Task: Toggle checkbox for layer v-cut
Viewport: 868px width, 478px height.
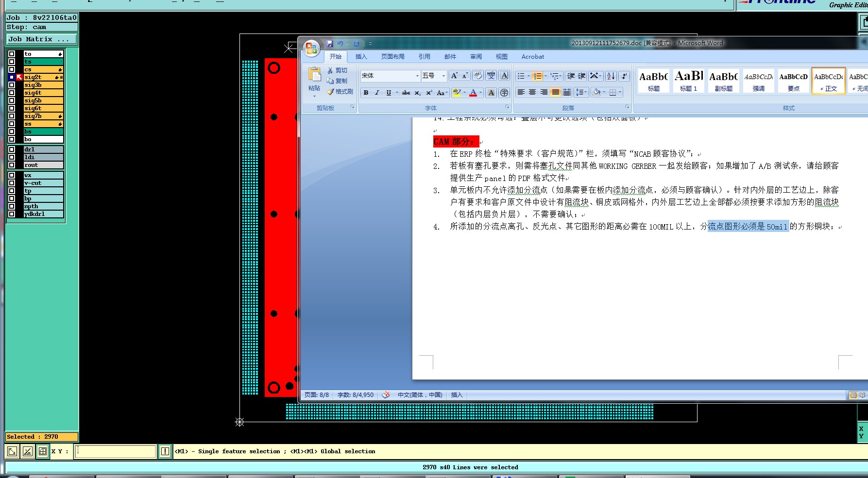Action: pos(12,183)
